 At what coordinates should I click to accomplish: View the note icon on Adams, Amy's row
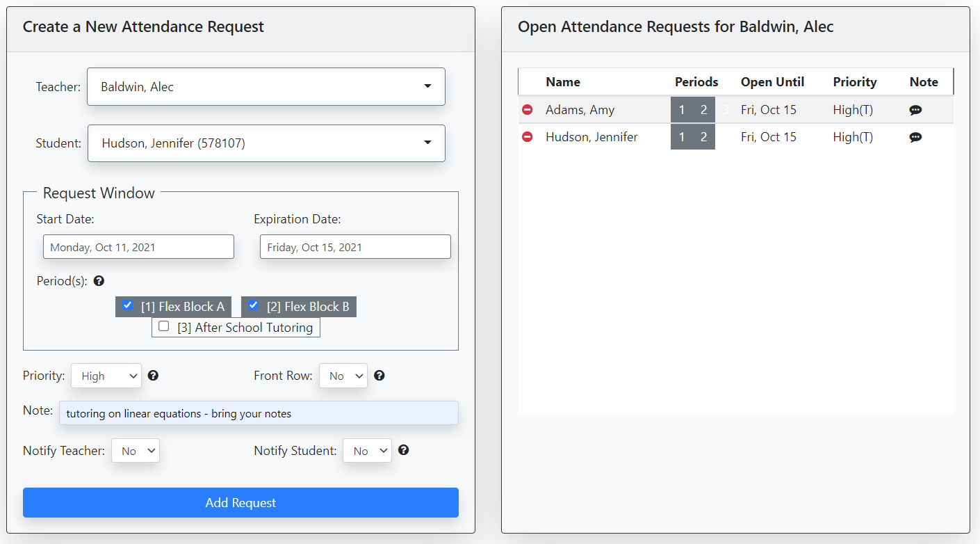915,109
